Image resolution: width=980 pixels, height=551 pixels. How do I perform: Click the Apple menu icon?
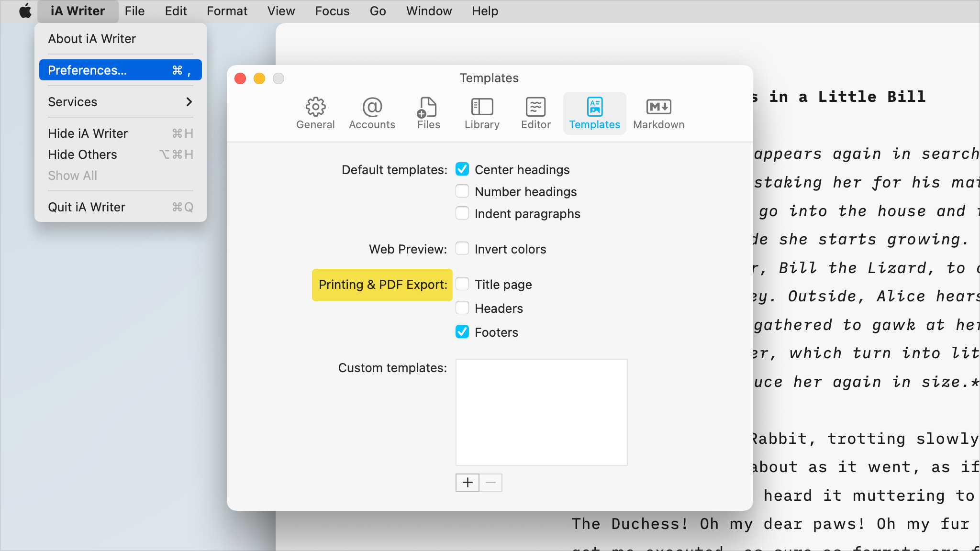point(25,11)
